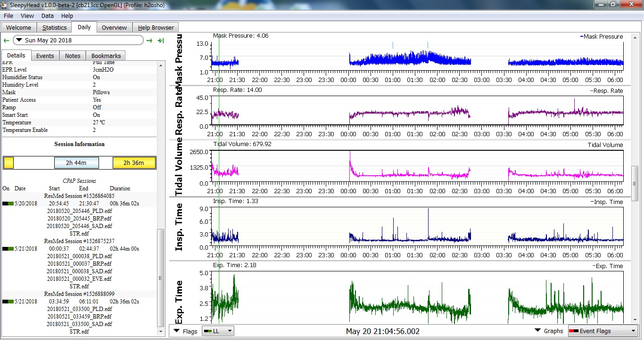
Task: Click file 20180520_205445_BRP.edf
Action: tap(79, 219)
